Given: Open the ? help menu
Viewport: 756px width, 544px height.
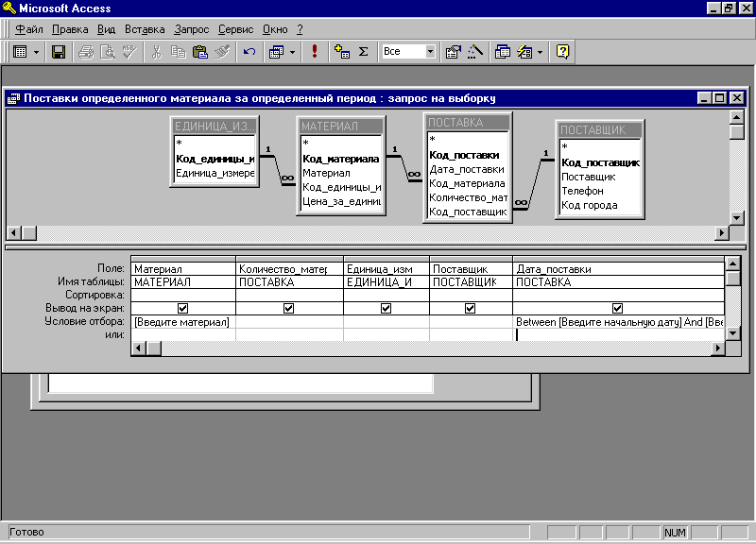Looking at the screenshot, I should click(x=300, y=29).
